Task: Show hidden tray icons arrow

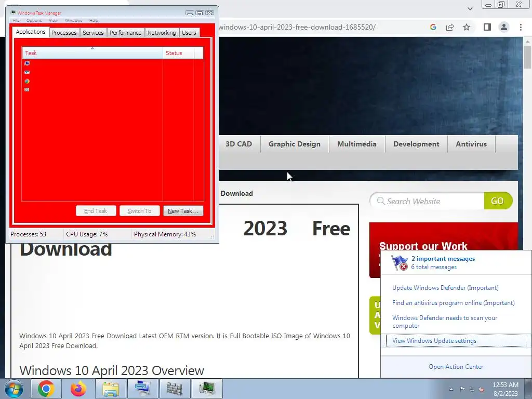Action: (x=451, y=389)
